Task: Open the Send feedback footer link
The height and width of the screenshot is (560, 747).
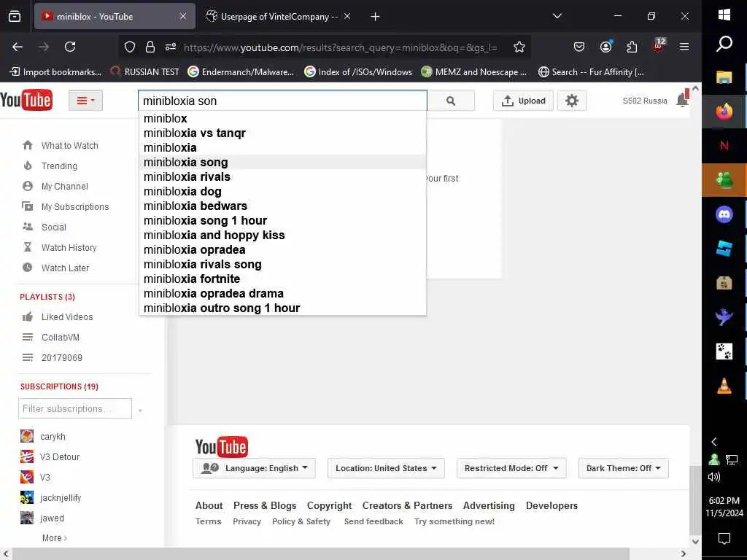Action: pos(373,521)
